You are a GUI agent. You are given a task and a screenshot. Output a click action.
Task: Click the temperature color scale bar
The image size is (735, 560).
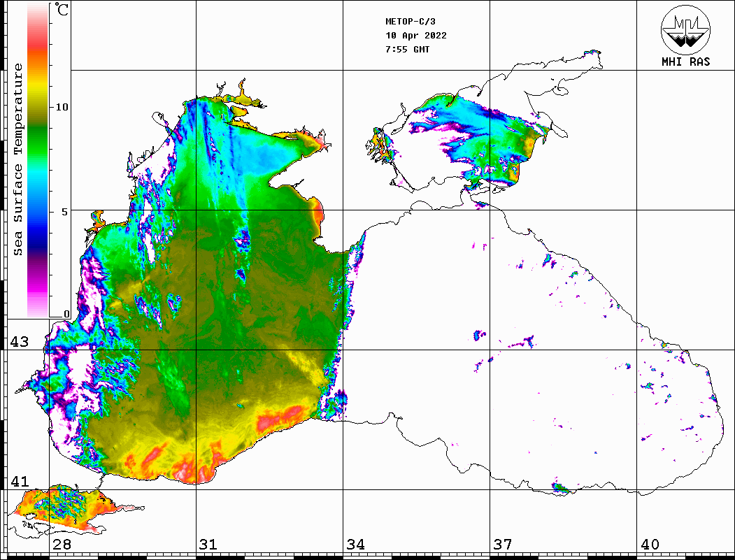pos(38,161)
